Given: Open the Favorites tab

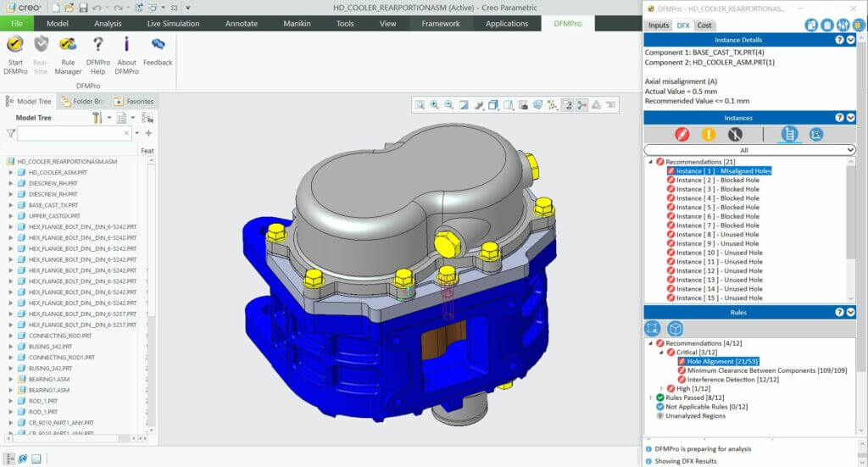Looking at the screenshot, I should pyautogui.click(x=133, y=101).
